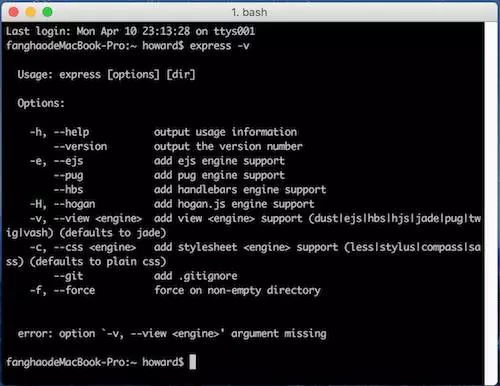
Task: Maximize terminal using the green button
Action: (48, 12)
